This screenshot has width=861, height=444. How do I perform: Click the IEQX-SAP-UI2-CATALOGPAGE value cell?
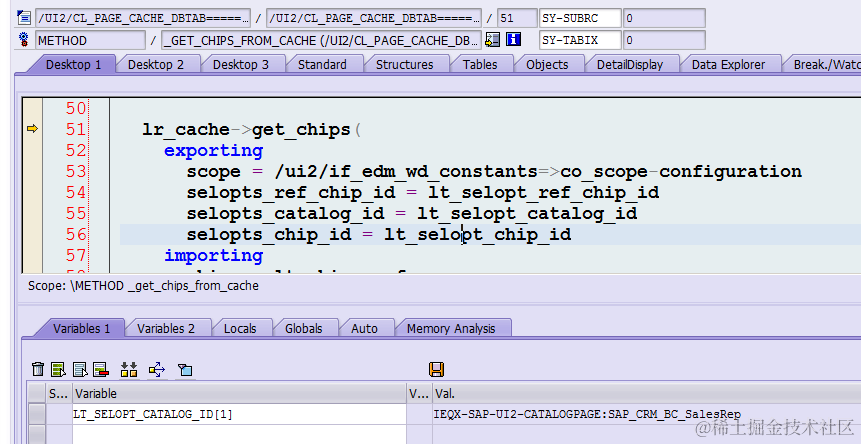click(x=647, y=414)
